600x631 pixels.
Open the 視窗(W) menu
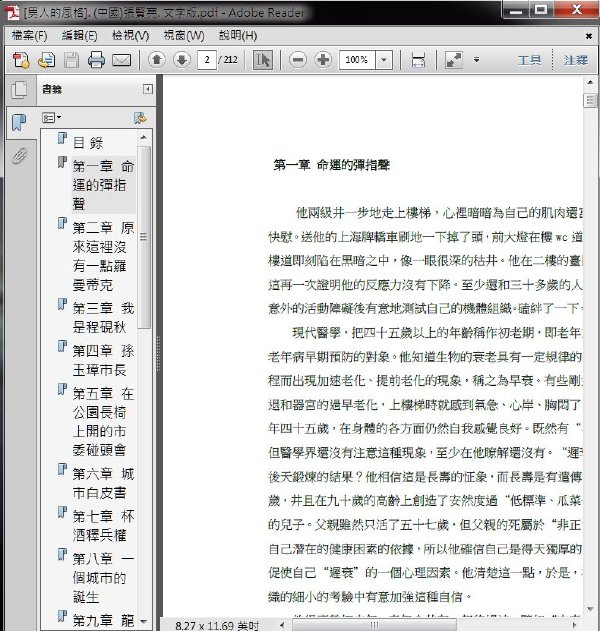[184, 36]
